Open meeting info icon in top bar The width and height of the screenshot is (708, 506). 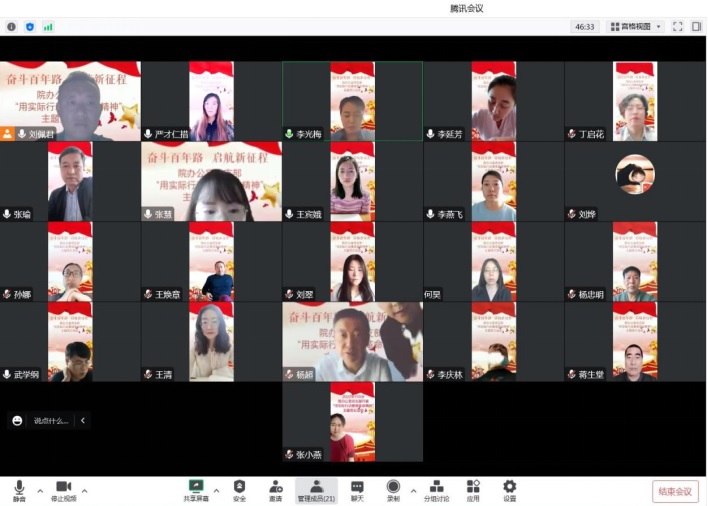pyautogui.click(x=11, y=27)
